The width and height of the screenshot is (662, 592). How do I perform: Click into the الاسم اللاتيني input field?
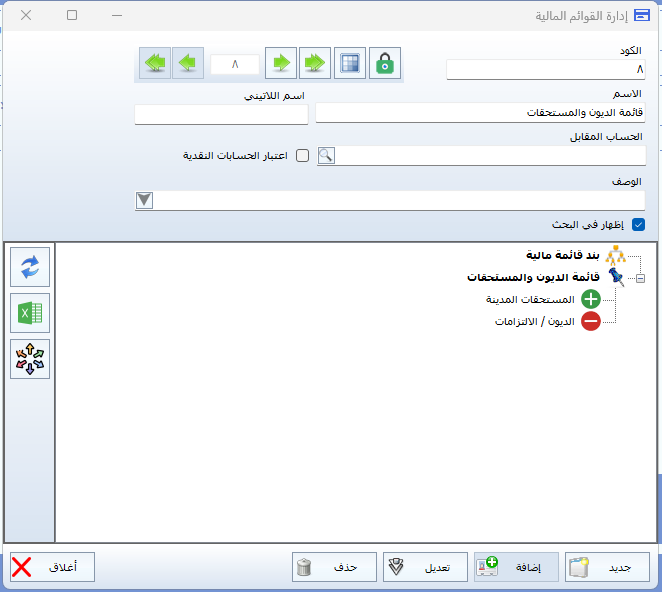[221, 114]
